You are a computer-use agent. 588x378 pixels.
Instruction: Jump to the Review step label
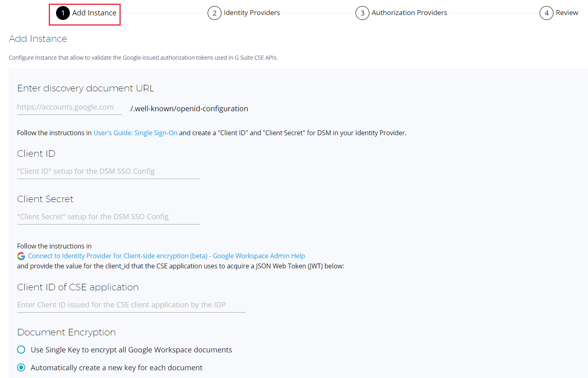coord(567,13)
